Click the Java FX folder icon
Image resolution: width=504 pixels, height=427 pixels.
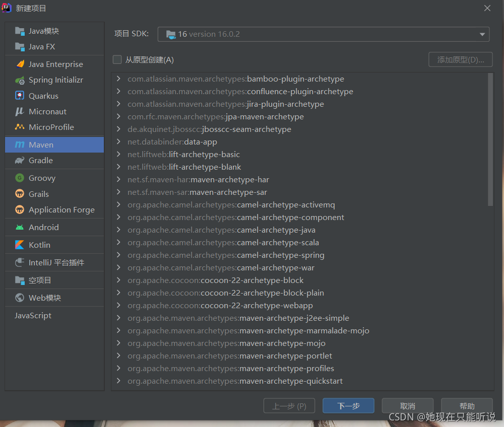[x=20, y=47]
